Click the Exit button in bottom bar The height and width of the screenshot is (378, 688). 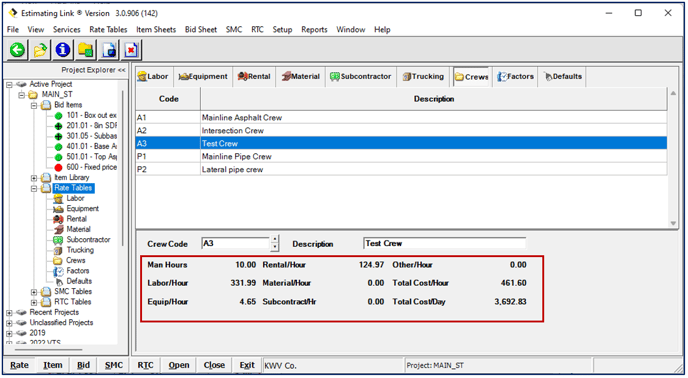247,365
